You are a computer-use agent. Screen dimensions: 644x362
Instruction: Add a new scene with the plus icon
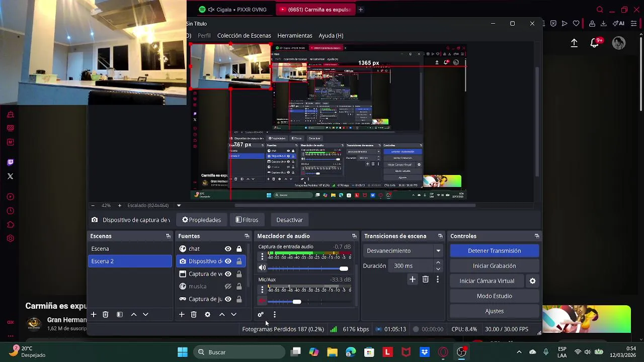click(x=93, y=314)
